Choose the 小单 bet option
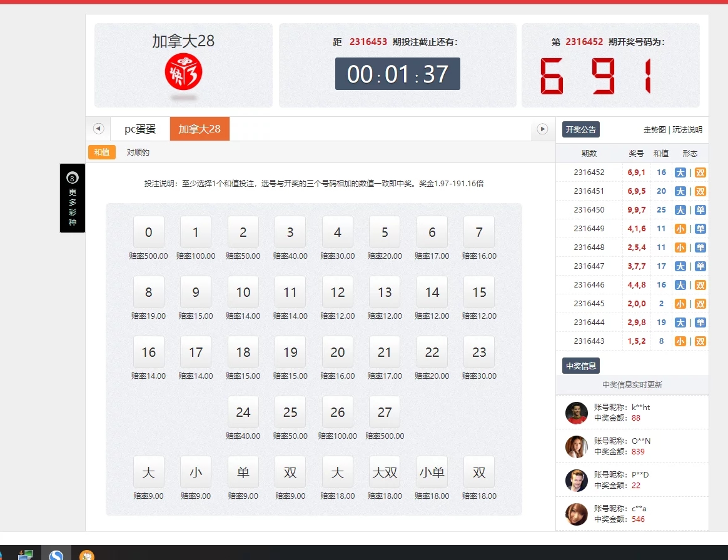 (432, 472)
